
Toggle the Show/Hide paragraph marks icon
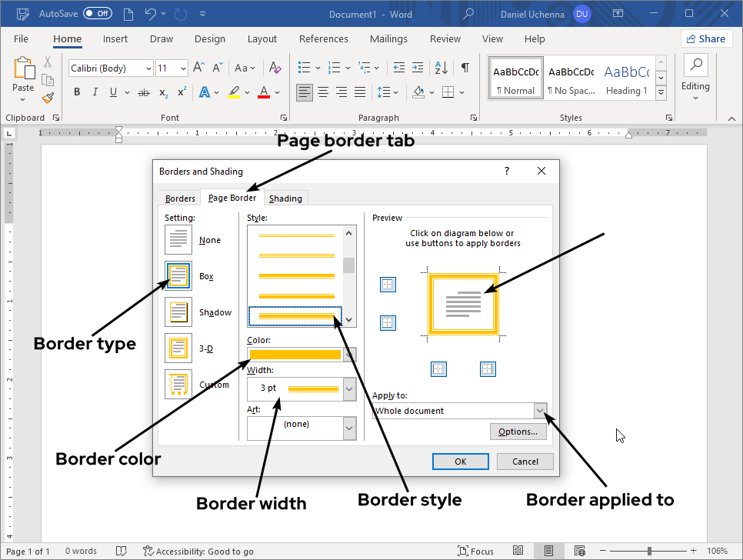(x=465, y=68)
